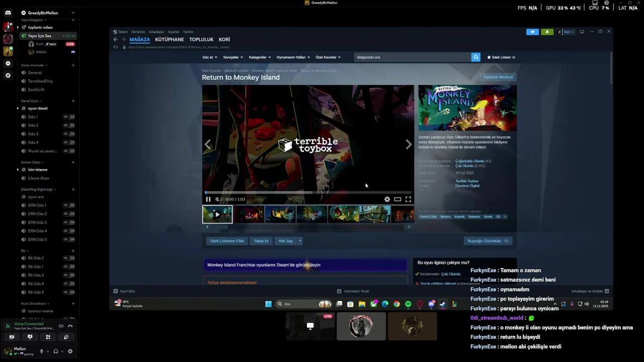The height and width of the screenshot is (362, 644).
Task: Open microphone input options arrow
Action: (48, 351)
